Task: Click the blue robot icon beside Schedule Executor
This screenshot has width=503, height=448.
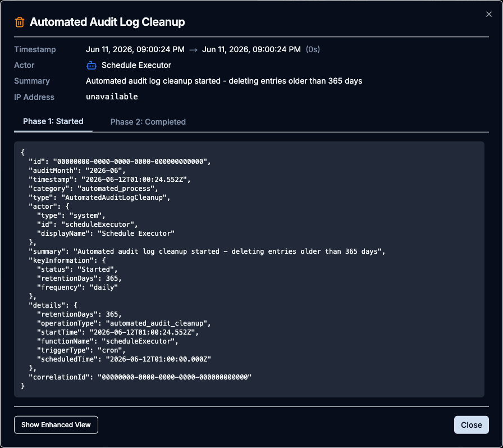Action: pyautogui.click(x=92, y=66)
